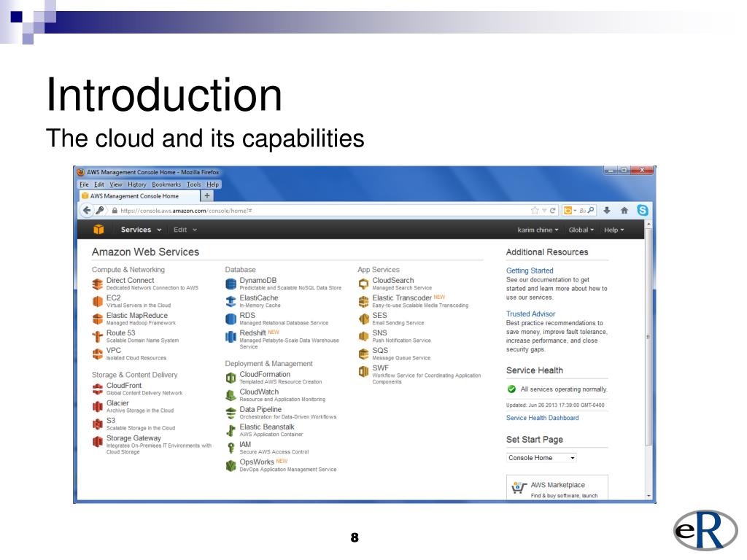Click the Redshift icon
Viewport: 747px width, 560px height.
click(231, 337)
